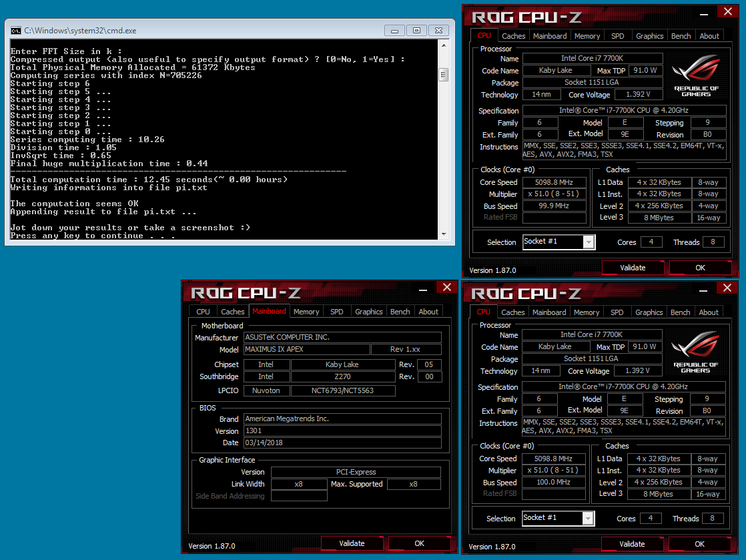Close the top-right CPU-Z window

[728, 11]
